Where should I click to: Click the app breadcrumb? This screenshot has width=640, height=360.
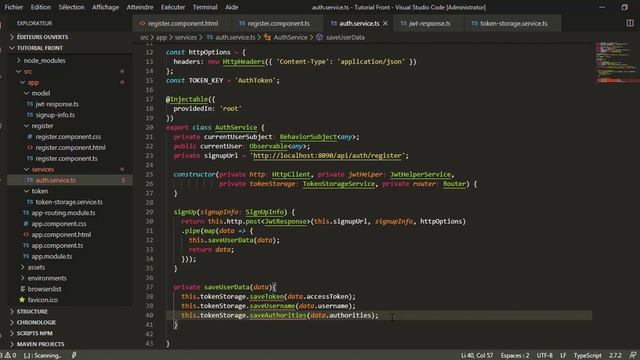[x=162, y=37]
